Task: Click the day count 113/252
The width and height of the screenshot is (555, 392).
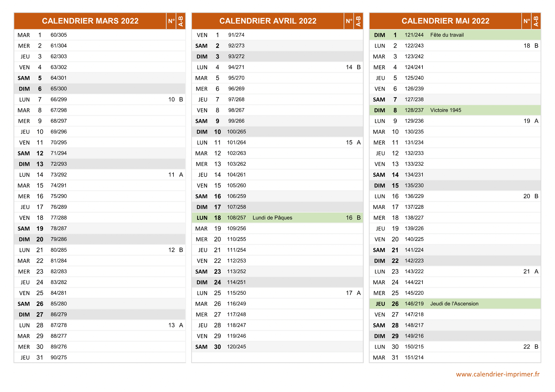Action: [x=236, y=272]
